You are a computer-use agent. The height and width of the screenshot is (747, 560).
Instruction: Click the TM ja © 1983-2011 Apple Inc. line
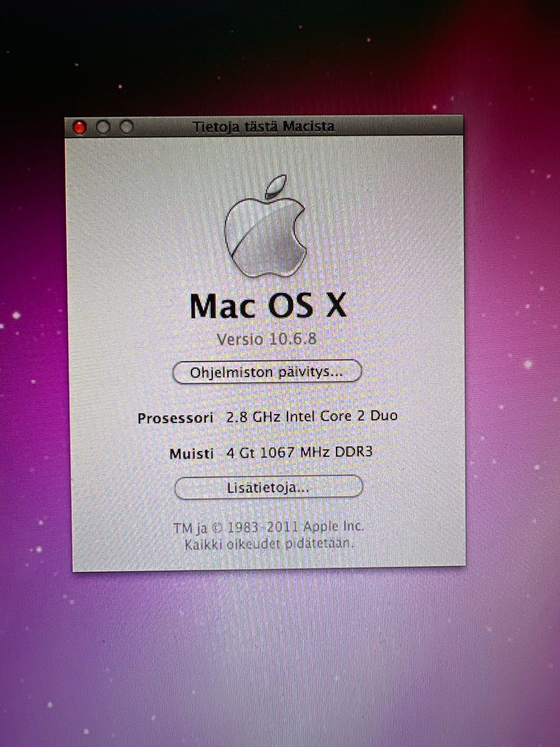268,527
